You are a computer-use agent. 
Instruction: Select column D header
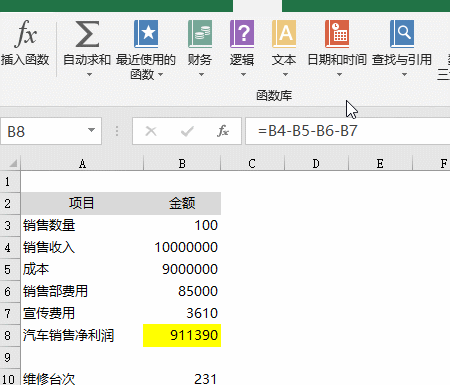coord(316,163)
